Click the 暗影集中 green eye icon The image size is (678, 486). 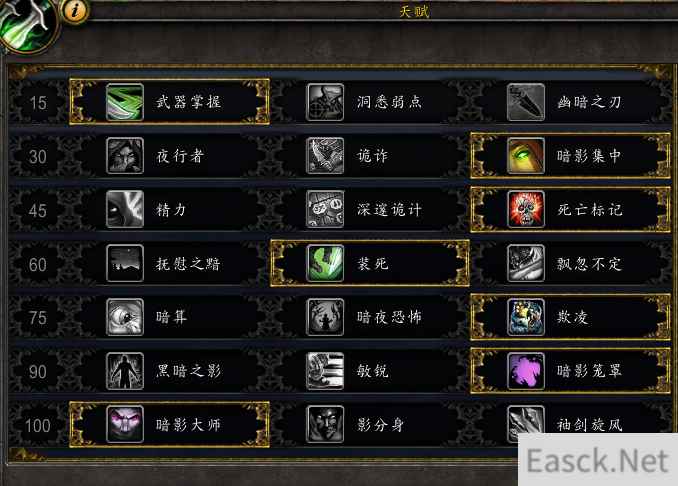(526, 156)
